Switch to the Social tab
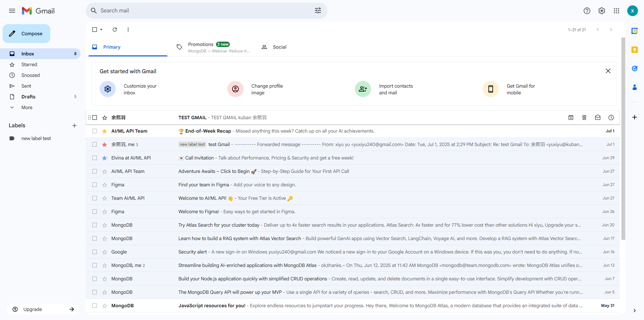The height and width of the screenshot is (320, 644). [298, 47]
